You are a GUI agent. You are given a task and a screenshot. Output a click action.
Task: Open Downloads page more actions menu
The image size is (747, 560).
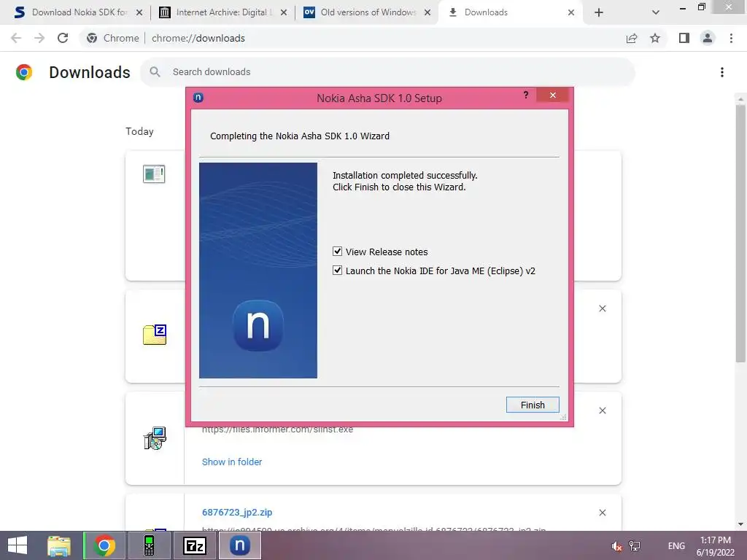pos(722,72)
